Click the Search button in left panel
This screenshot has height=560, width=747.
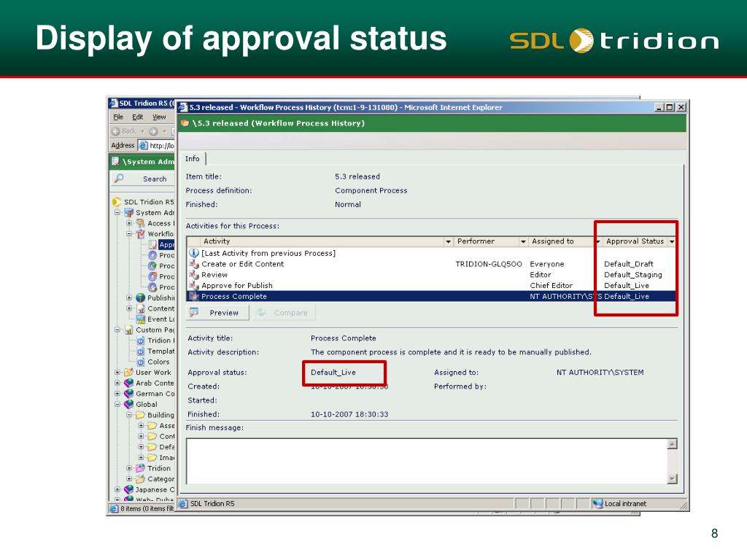[144, 179]
